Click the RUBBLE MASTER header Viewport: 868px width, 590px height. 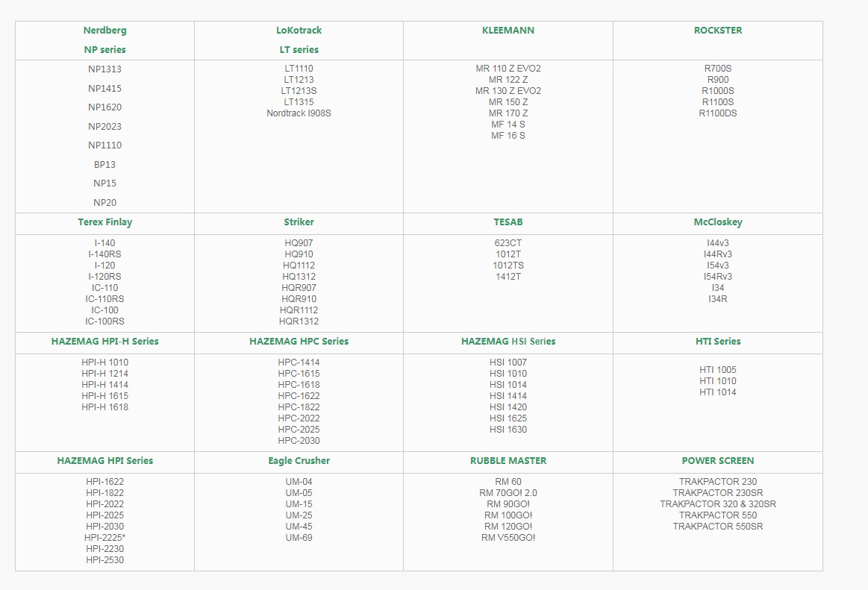[x=508, y=460]
